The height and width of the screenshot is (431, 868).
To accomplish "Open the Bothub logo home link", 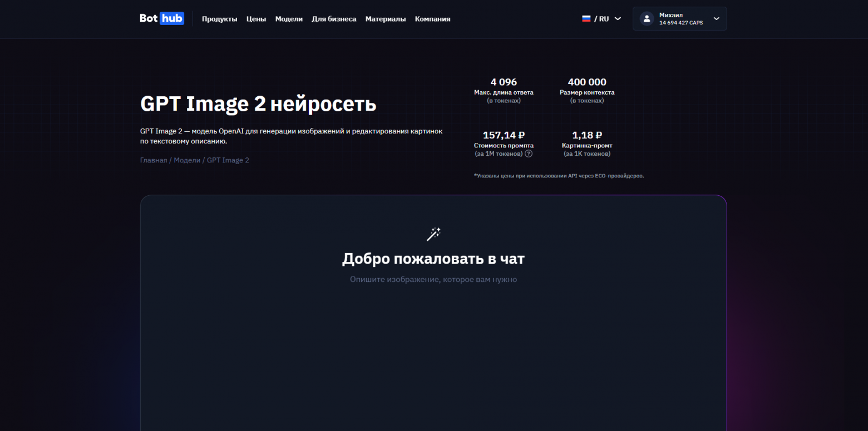I will pos(162,18).
